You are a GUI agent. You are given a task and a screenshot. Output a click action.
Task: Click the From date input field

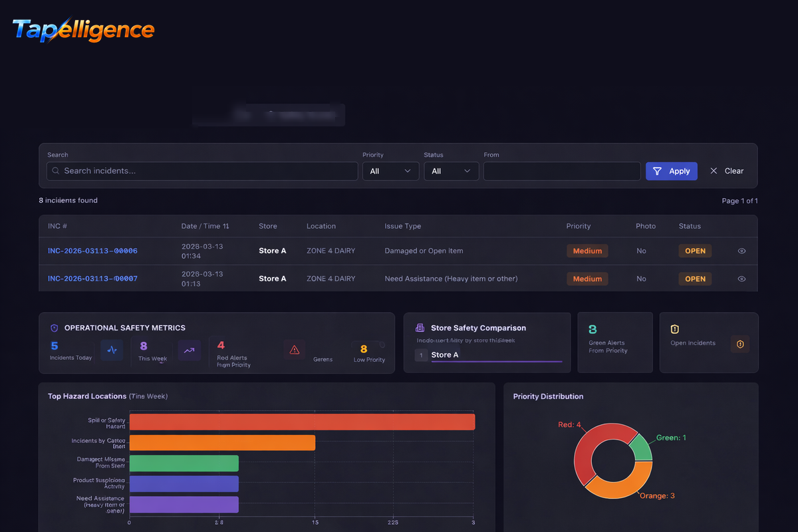(562, 171)
